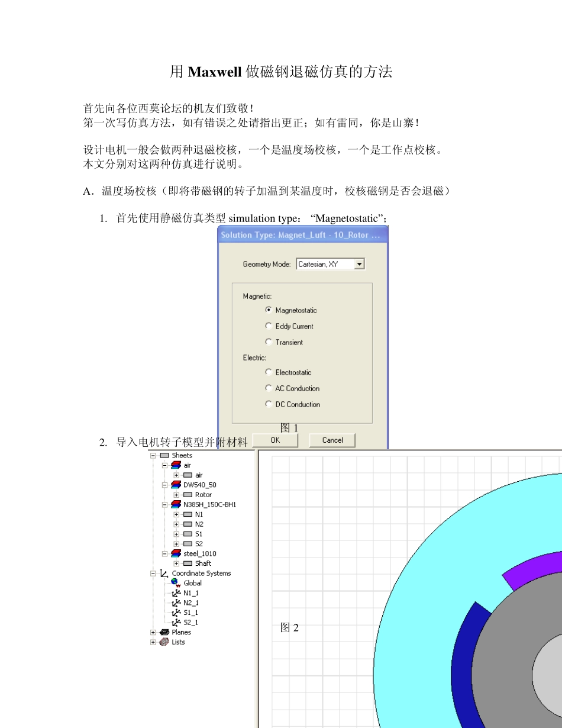
Task: Click the N2_1 coordinate system icon
Action: (176, 603)
